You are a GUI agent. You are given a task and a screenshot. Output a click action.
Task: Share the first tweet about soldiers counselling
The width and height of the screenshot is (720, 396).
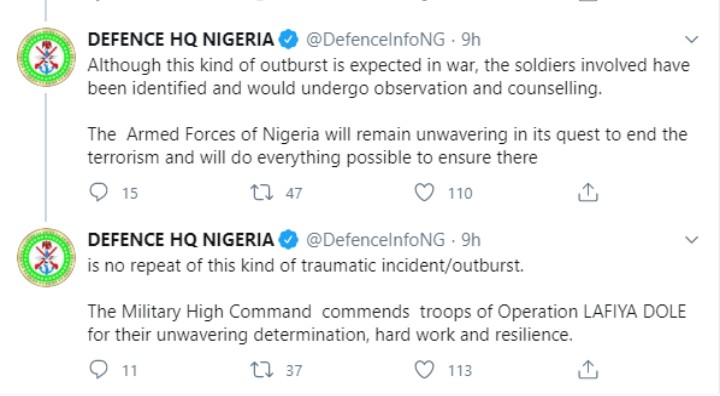(x=588, y=192)
